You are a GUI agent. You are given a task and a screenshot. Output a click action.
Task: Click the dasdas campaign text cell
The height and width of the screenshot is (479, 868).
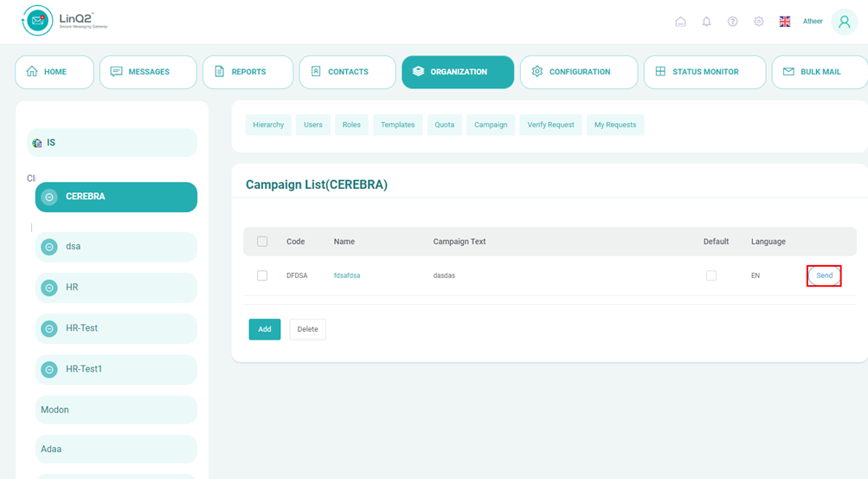pos(444,275)
